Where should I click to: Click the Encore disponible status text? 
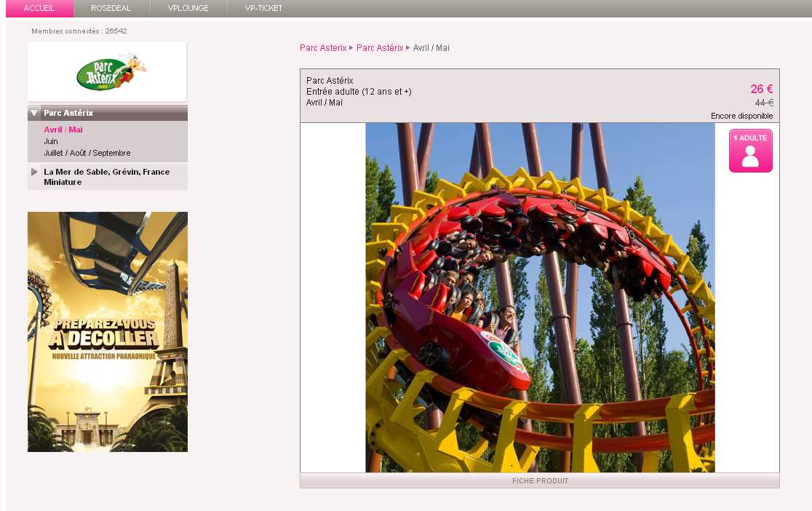pyautogui.click(x=741, y=116)
